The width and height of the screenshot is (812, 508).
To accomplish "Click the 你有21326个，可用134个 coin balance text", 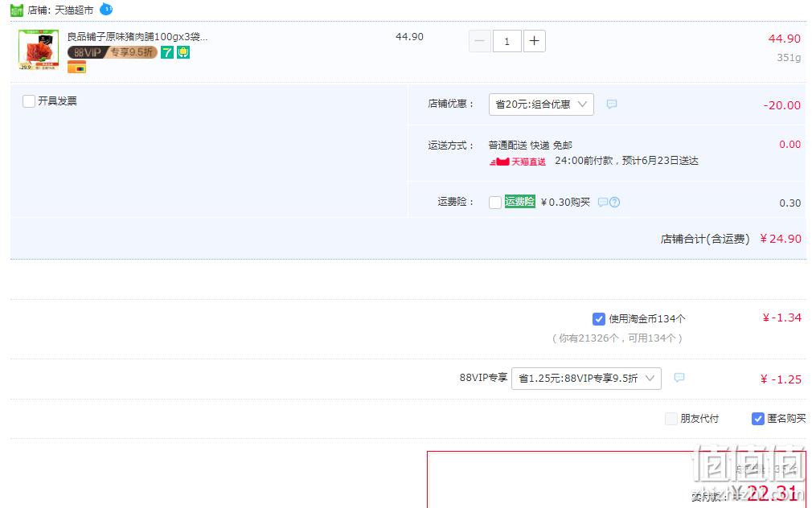I will pos(617,338).
